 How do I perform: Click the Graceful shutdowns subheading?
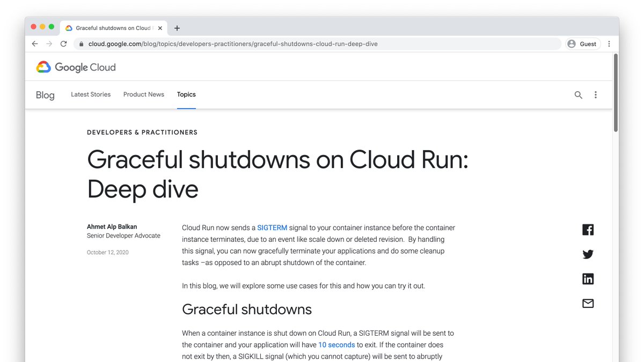(247, 309)
